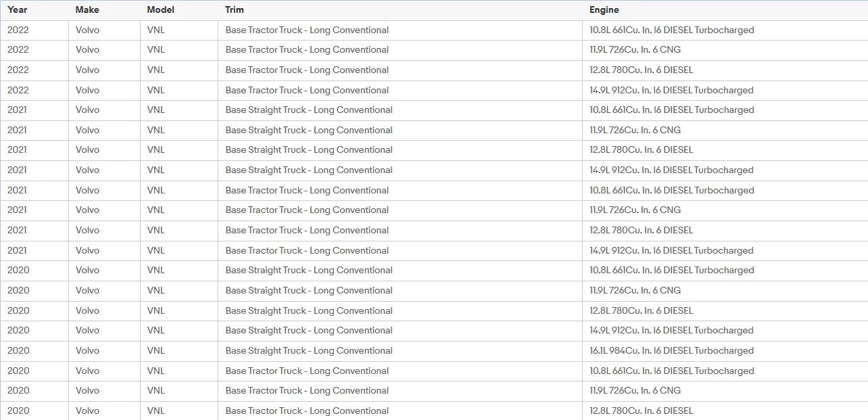Select 2020 Straight Truck 14.9L engine cell
Viewport: 868px width, 420px height.
pyautogui.click(x=725, y=331)
